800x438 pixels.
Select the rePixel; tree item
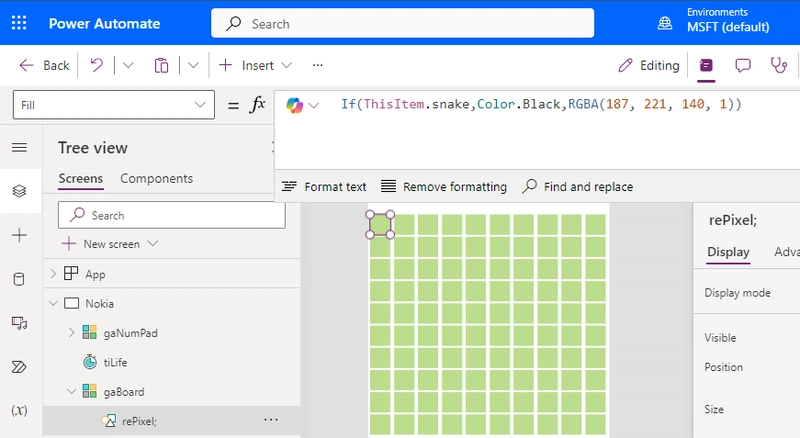[139, 421]
